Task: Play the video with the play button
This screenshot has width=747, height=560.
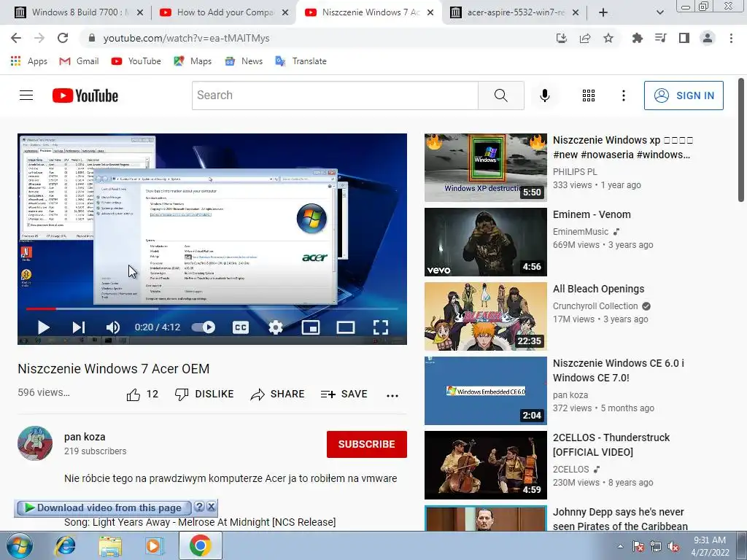Action: click(x=43, y=327)
